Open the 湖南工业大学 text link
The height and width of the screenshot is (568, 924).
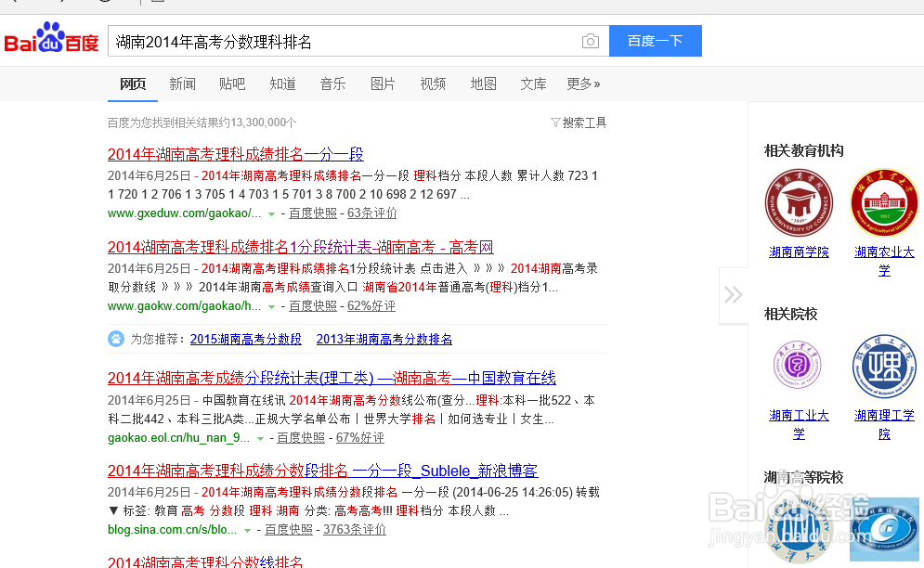pos(799,424)
